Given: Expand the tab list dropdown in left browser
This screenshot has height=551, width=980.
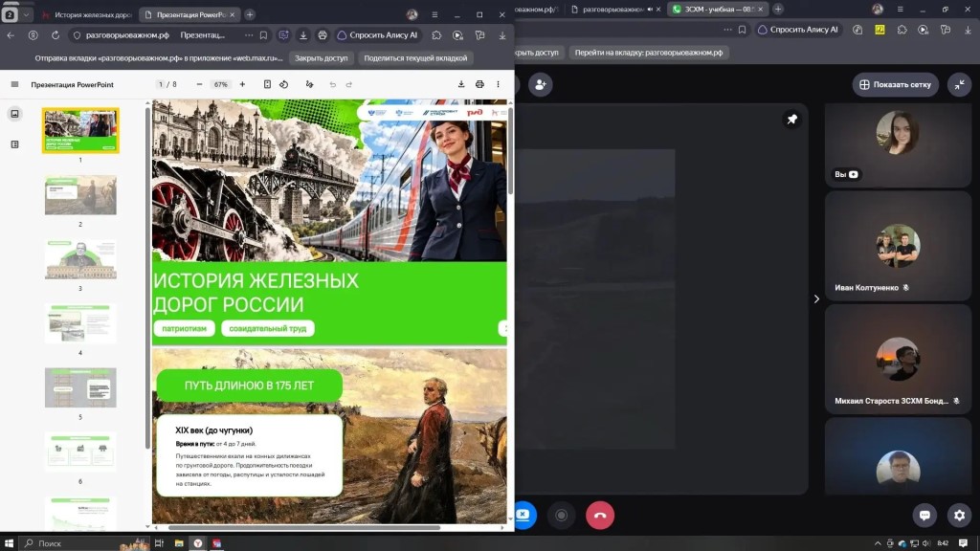Looking at the screenshot, I should pos(26,14).
